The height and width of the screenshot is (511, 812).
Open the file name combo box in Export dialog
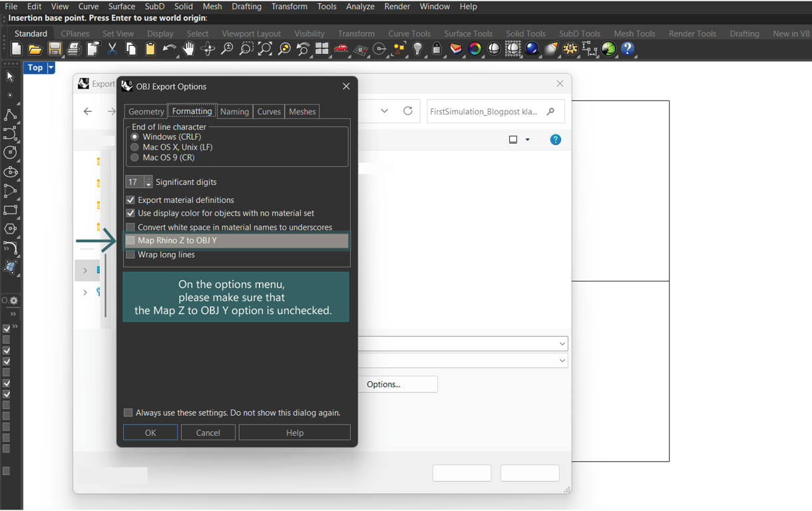click(x=562, y=344)
